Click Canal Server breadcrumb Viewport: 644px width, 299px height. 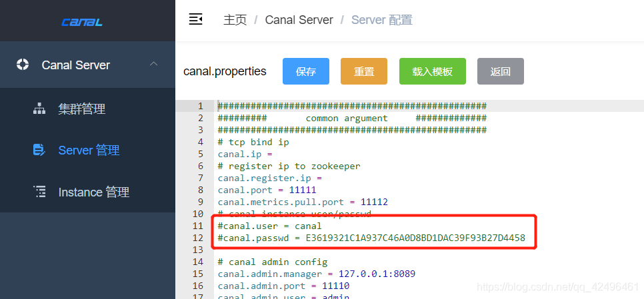[299, 20]
